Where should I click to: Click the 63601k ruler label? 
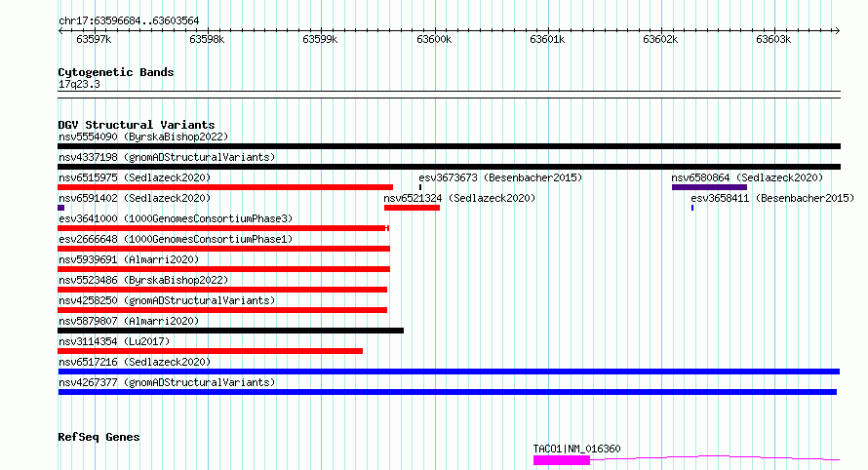(x=547, y=40)
